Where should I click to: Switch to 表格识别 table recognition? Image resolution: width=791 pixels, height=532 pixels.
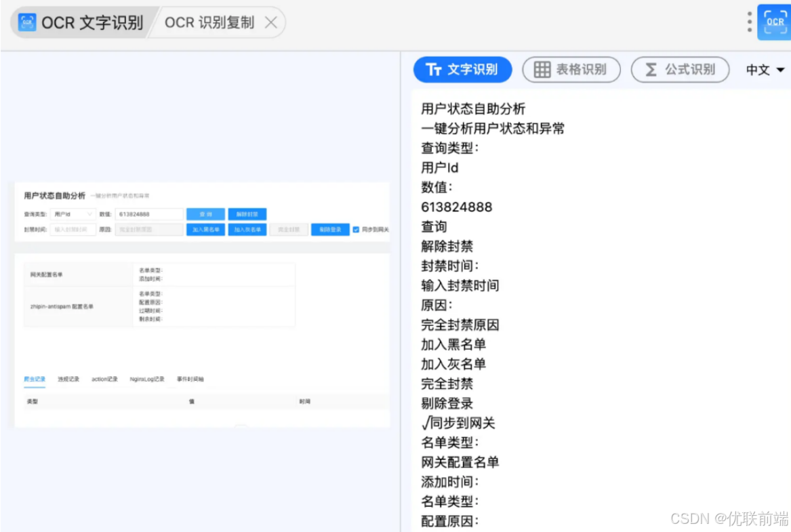(571, 70)
